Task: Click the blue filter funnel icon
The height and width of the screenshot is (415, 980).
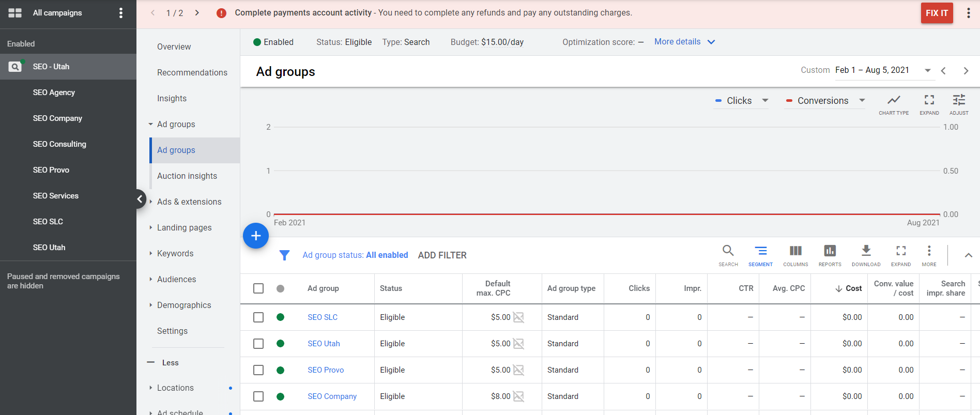Action: [x=284, y=255]
